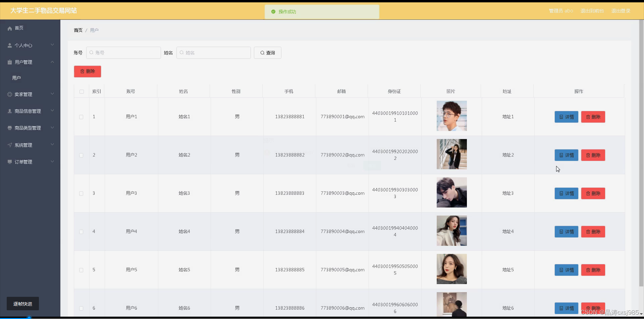644x319 pixels.
Task: Open 详情 for 用户2
Action: tap(566, 155)
